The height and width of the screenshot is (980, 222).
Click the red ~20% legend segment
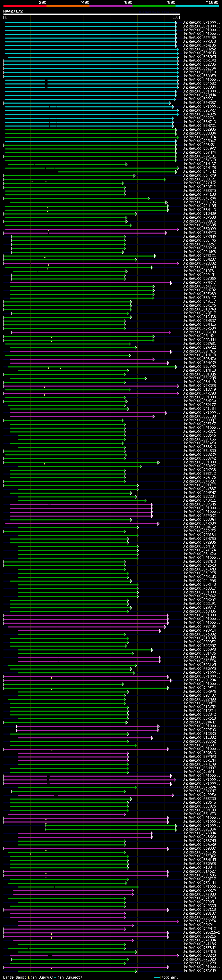tap(25, 7)
